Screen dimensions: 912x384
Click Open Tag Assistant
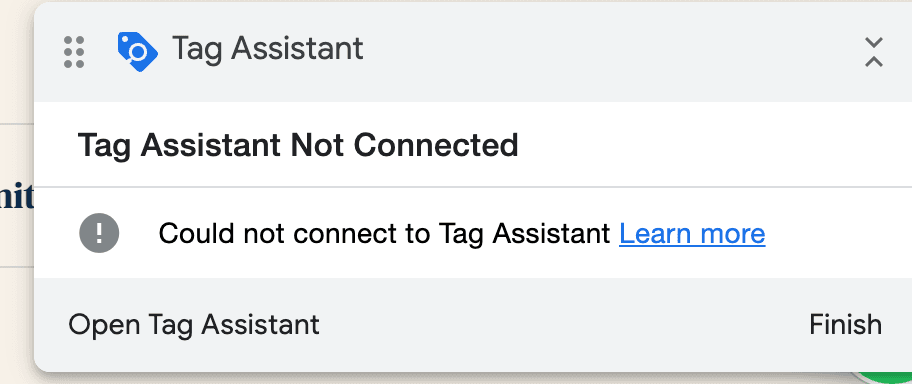(194, 325)
